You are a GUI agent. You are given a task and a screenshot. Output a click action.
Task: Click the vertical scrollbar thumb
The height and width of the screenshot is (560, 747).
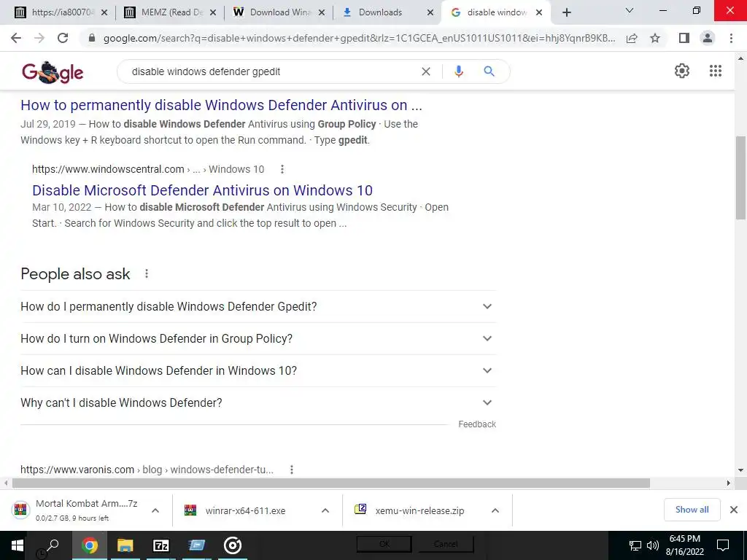(740, 177)
